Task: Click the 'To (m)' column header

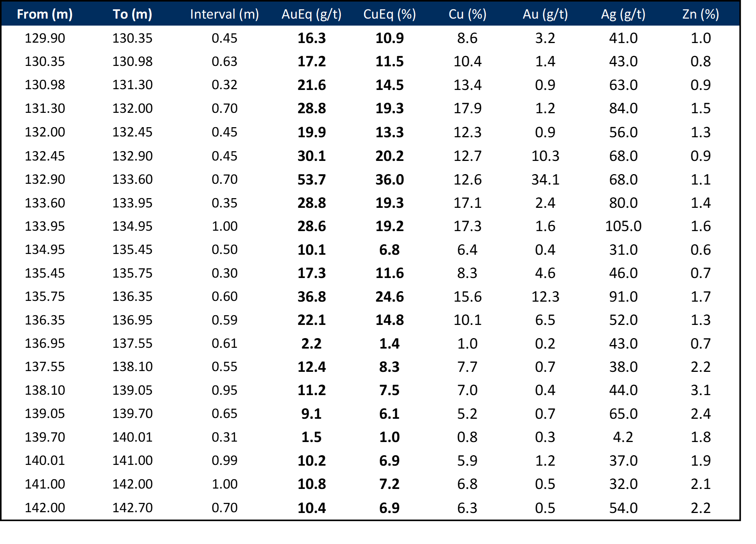Action: tap(133, 14)
